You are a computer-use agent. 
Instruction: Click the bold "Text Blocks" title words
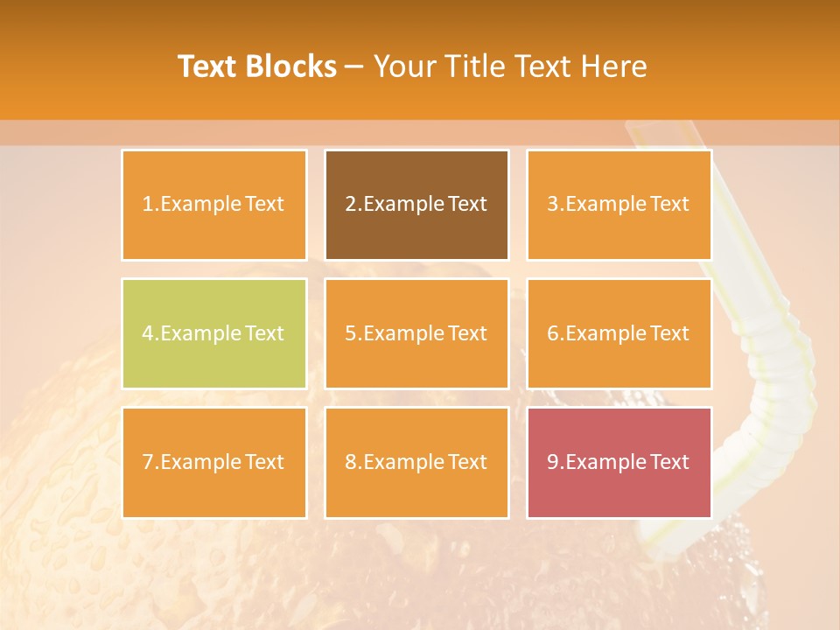coord(257,66)
